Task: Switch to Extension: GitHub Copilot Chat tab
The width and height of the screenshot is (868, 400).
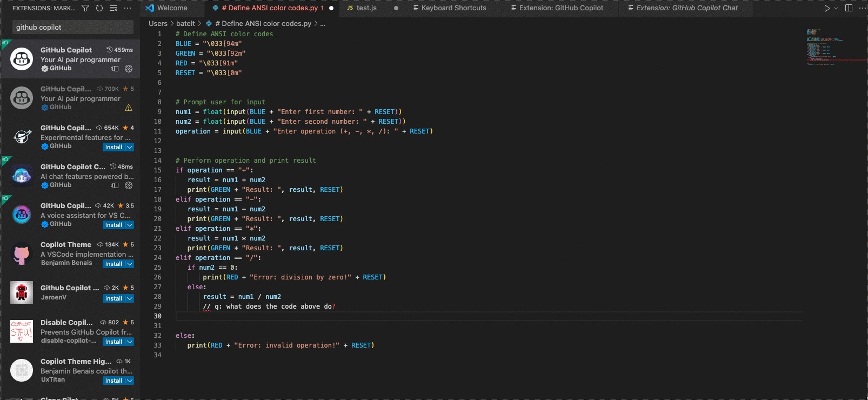Action: (686, 8)
